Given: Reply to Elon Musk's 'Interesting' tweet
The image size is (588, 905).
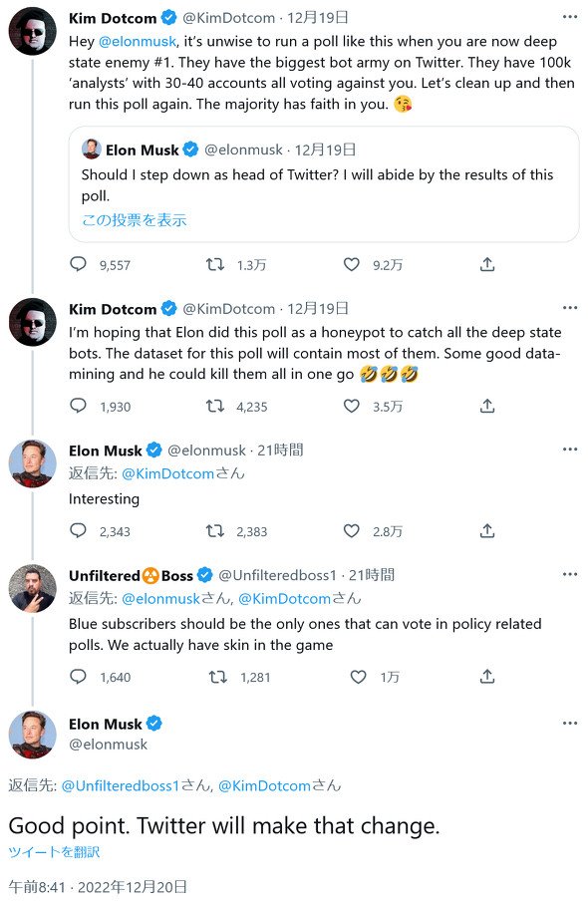Looking at the screenshot, I should [x=78, y=531].
